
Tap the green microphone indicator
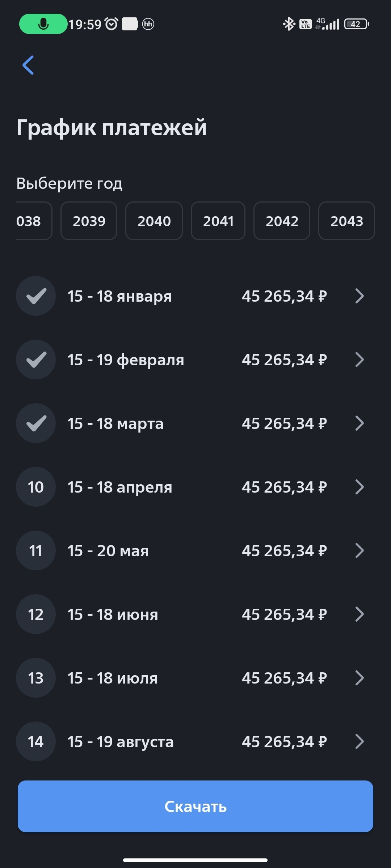pos(43,24)
